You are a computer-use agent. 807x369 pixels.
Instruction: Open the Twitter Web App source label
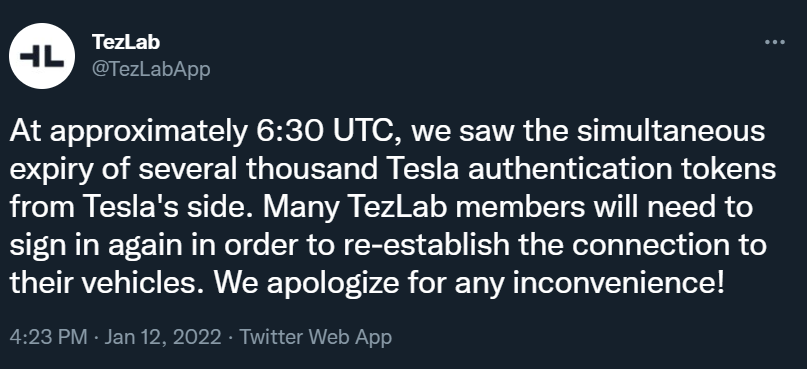315,337
